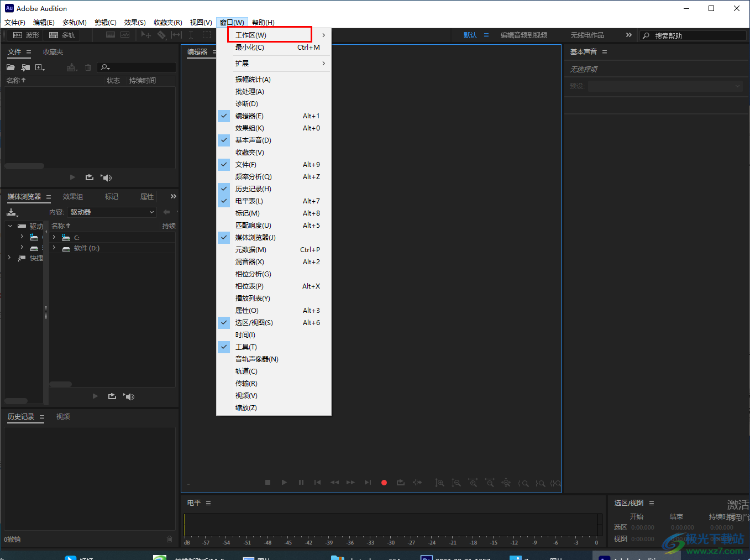
Task: Click the red Record button
Action: (x=384, y=483)
